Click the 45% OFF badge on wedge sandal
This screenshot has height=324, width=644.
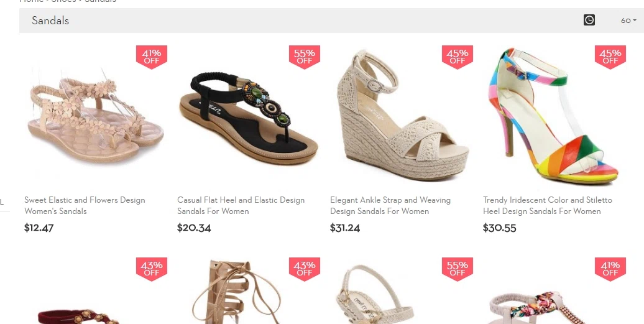point(457,57)
